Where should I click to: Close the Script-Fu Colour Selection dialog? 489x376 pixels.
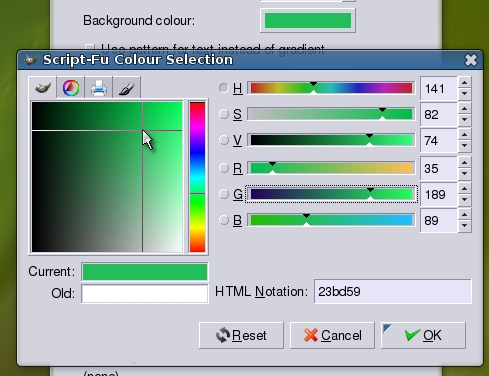[471, 60]
